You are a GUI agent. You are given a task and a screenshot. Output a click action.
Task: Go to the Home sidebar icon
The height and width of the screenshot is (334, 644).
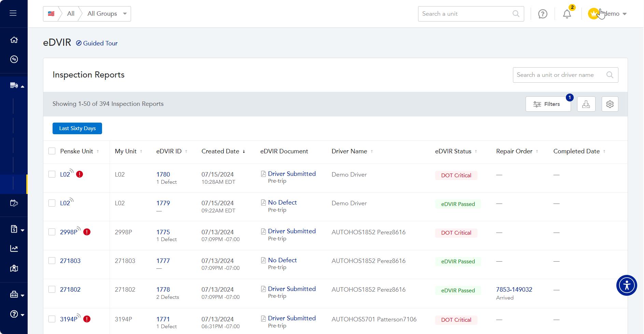click(x=14, y=40)
